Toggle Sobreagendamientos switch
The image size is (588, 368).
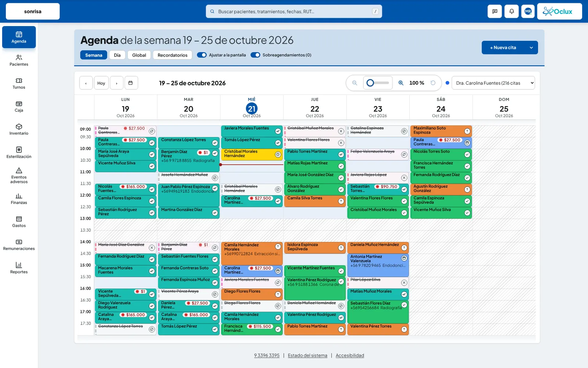pos(255,55)
